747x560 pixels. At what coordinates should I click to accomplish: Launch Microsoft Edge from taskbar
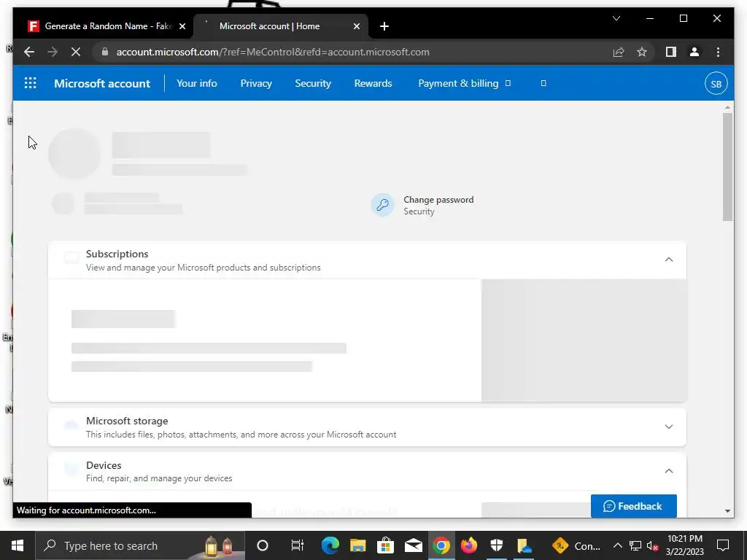click(330, 545)
